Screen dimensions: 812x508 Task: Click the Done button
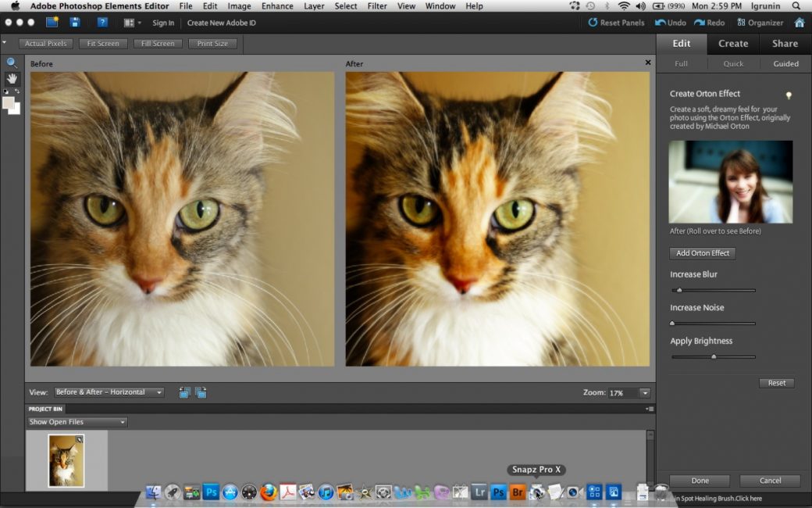[700, 481]
